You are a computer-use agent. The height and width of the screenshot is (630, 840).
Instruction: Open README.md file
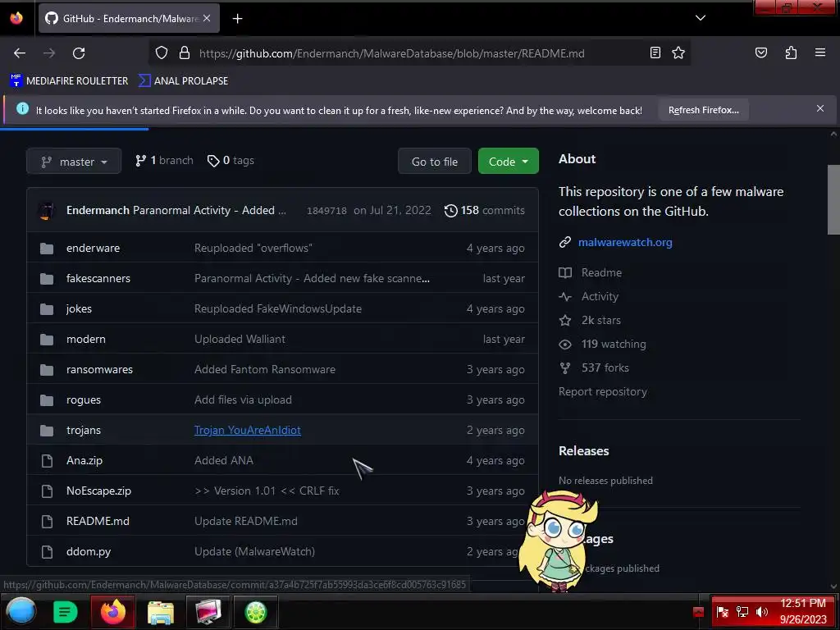[x=98, y=521]
